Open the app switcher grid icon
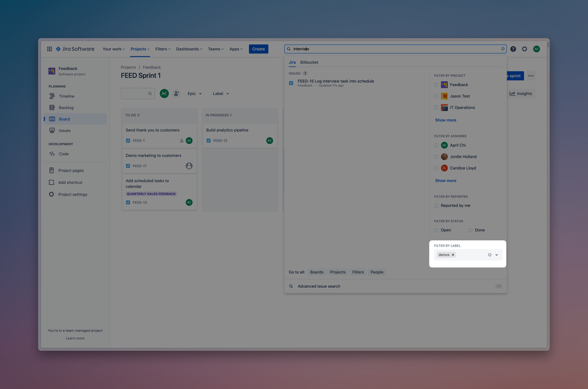Viewport: 588px width, 389px height. [49, 49]
